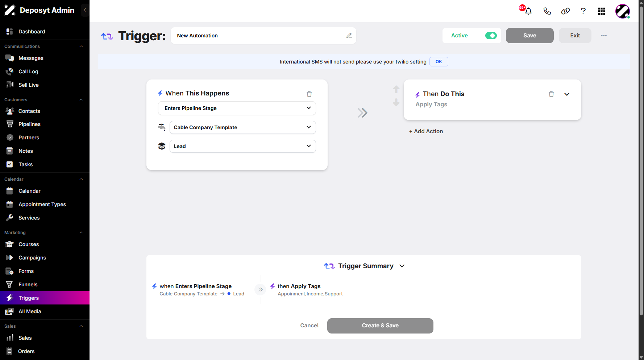Screen dimensions: 644x360
Task: Open the notifications bell
Action: tap(528, 11)
